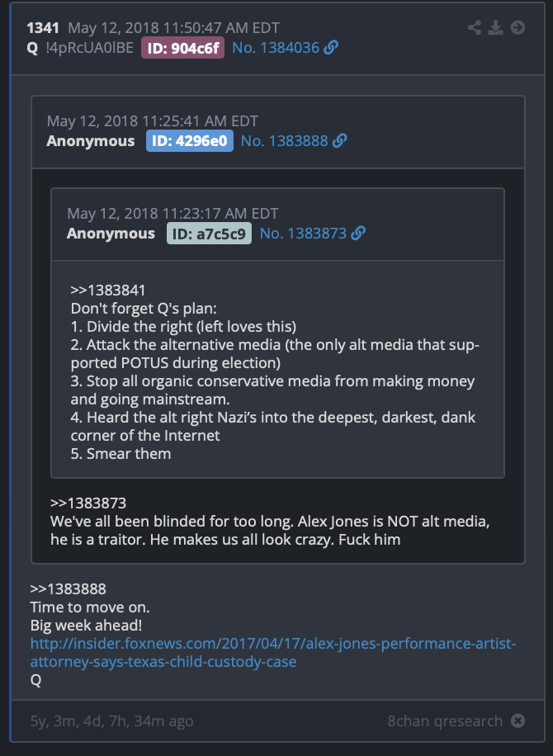Click the post number 1341
The image size is (553, 756).
pyautogui.click(x=43, y=27)
